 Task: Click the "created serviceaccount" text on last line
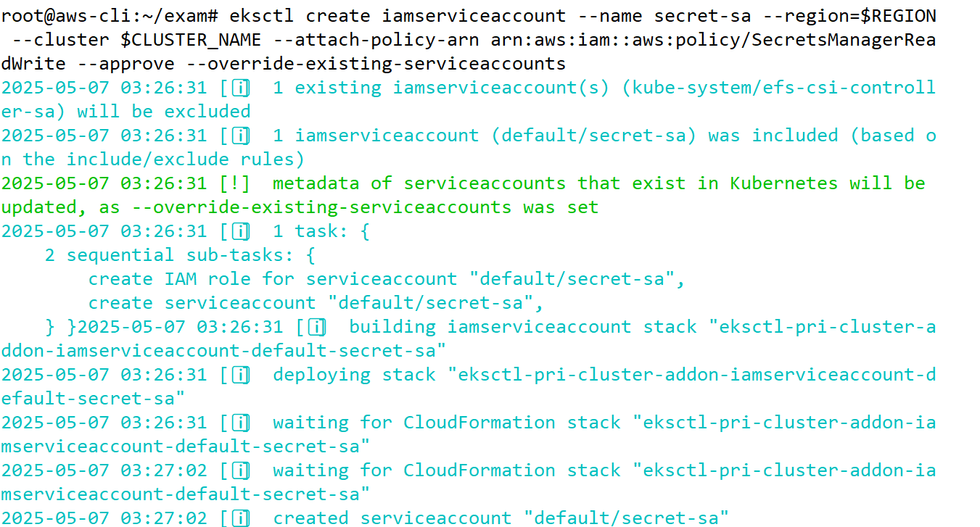pyautogui.click(x=393, y=518)
